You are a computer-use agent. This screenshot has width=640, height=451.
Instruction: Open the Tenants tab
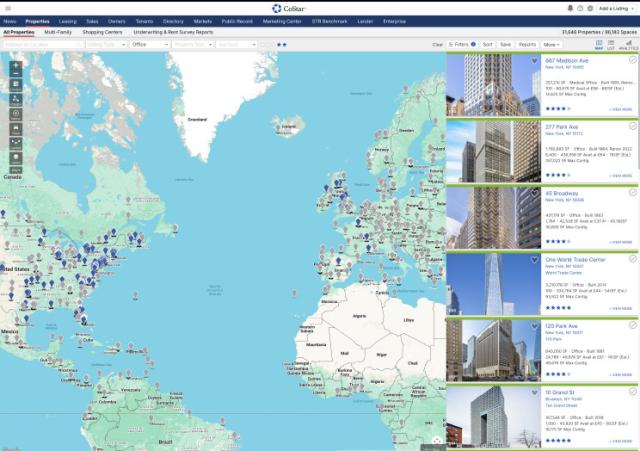point(144,21)
